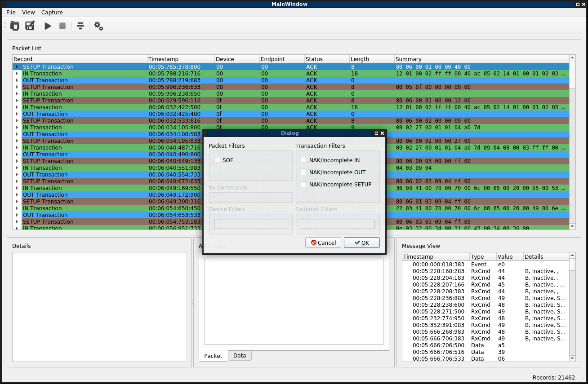Click the Message View Value column header
Viewport: 588px width, 384px height.
(x=510, y=257)
